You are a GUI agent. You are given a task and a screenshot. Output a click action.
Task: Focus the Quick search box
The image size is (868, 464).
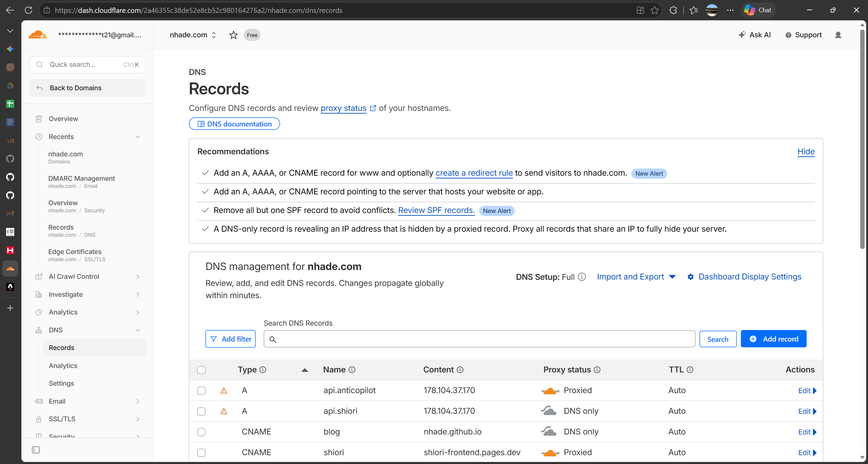tap(87, 65)
